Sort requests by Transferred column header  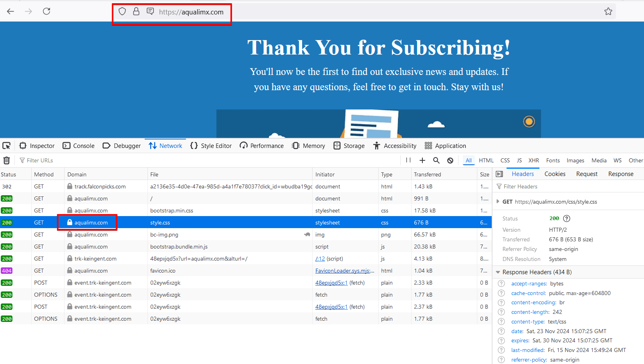pos(444,174)
